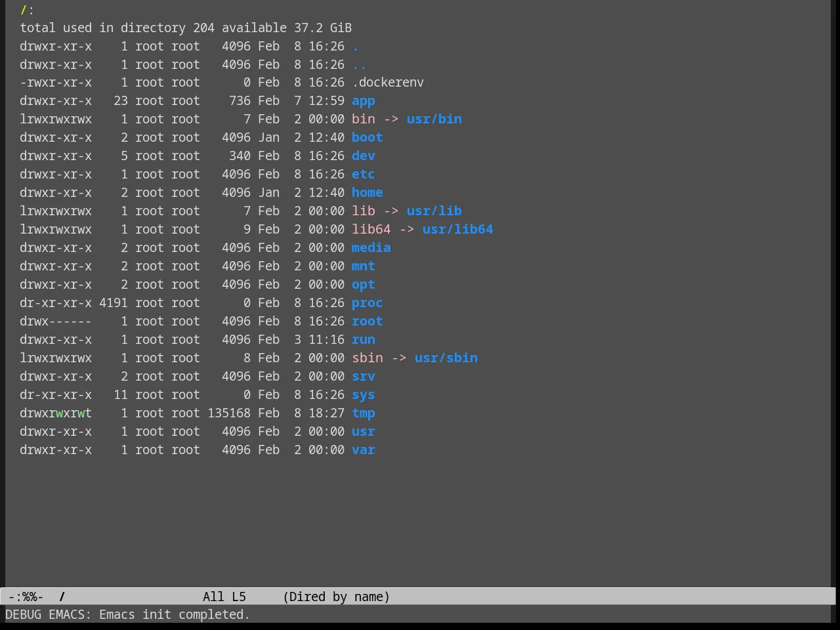Screen dimensions: 840x630
Task: Click the 736 size value for app
Action: [x=240, y=101]
